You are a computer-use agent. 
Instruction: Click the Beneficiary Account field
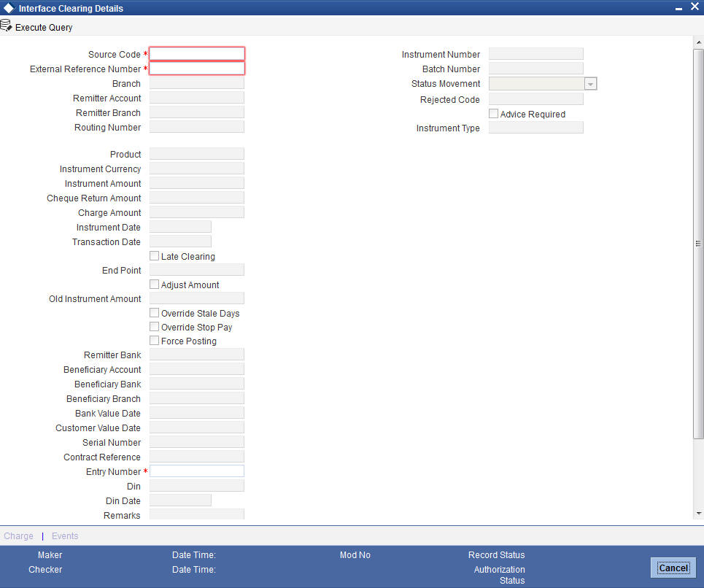point(197,369)
